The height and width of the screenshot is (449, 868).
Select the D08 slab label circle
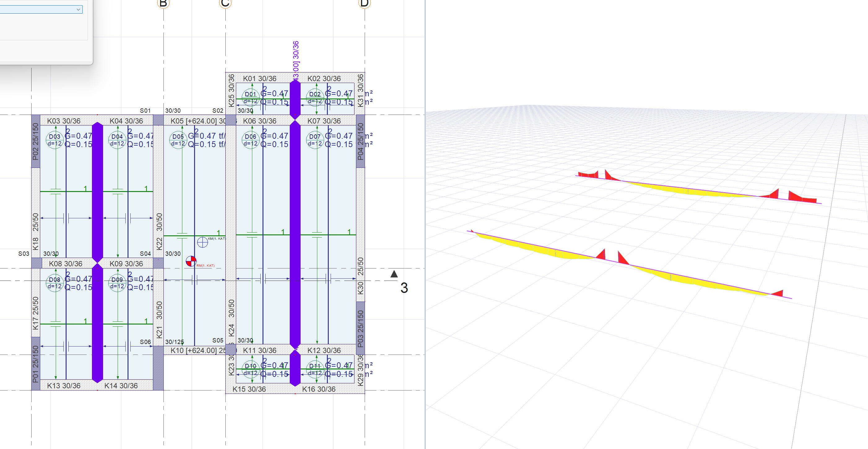tap(54, 282)
